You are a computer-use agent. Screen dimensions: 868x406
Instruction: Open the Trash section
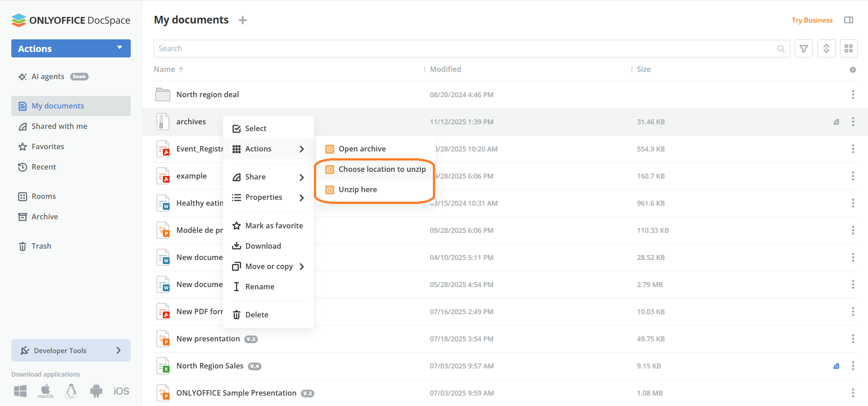[x=71, y=246]
